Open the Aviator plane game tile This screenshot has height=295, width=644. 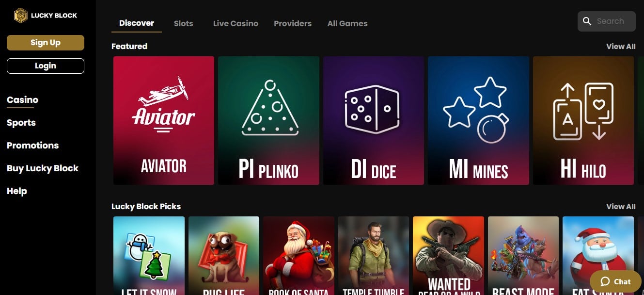pyautogui.click(x=164, y=120)
